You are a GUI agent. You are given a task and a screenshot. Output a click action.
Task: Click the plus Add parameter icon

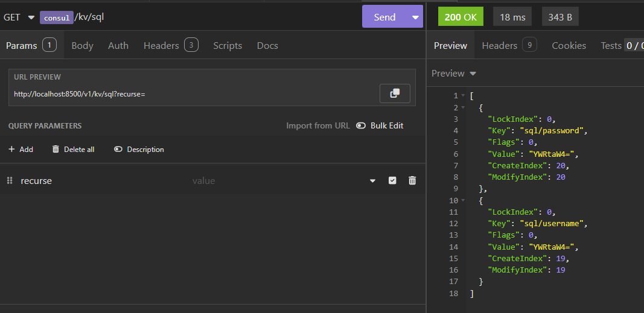click(11, 149)
